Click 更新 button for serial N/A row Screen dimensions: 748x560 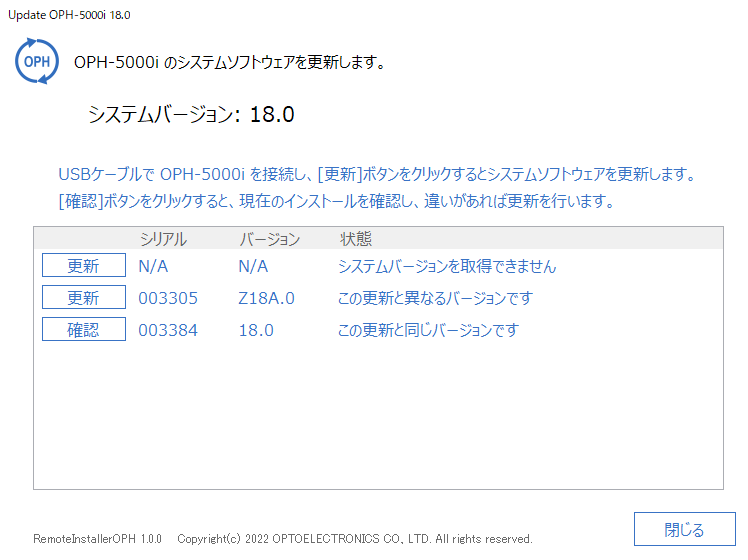(x=84, y=265)
